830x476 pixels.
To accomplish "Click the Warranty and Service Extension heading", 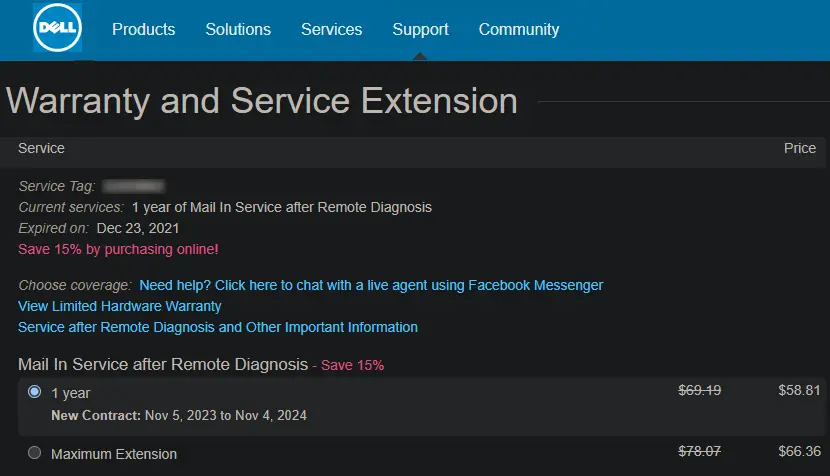I will pyautogui.click(x=262, y=101).
